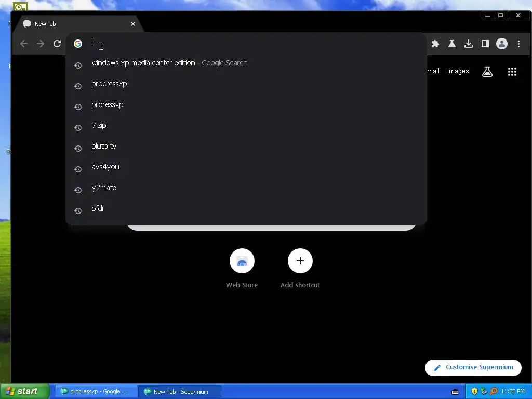Open the Extensions puzzle icon
The width and height of the screenshot is (532, 399).
coord(435,44)
